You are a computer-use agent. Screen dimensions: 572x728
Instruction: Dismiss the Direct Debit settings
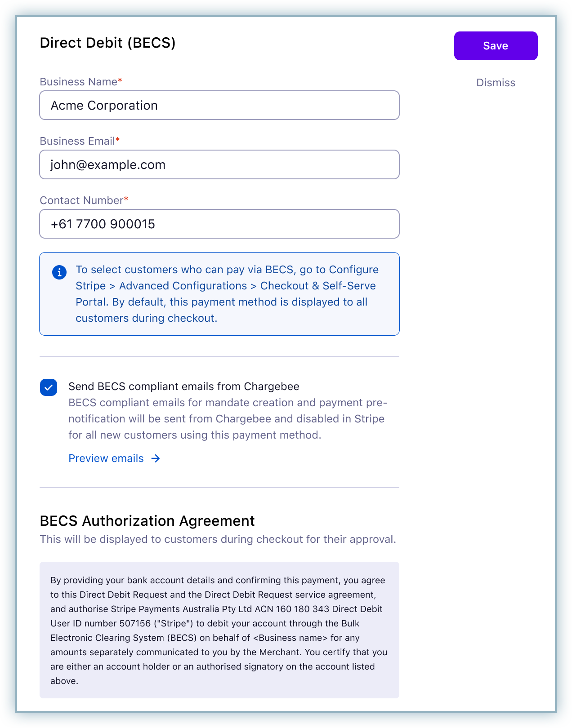click(496, 83)
